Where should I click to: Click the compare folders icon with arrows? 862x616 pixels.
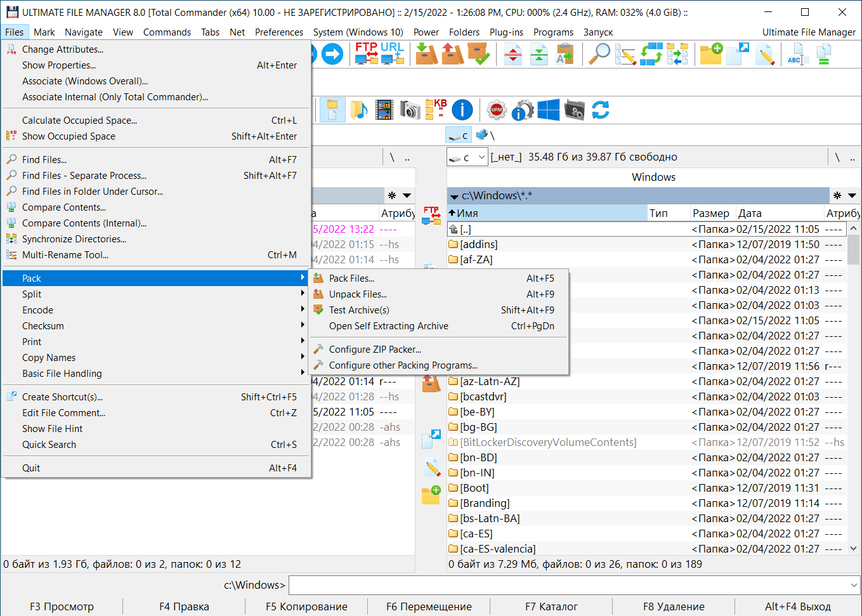click(x=677, y=55)
